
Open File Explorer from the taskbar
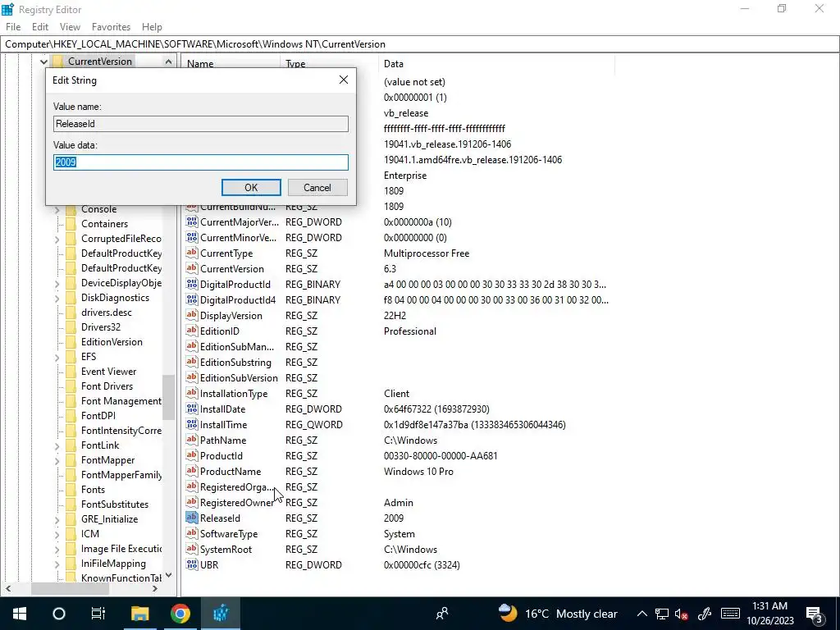(x=139, y=614)
